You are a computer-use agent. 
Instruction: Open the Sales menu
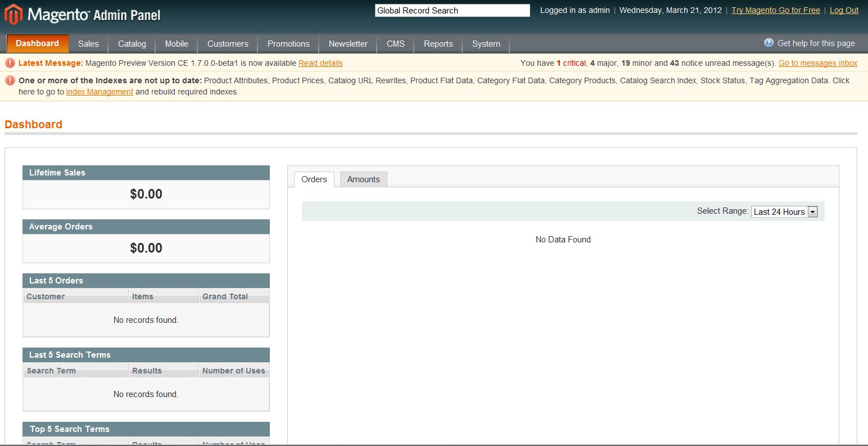[88, 44]
